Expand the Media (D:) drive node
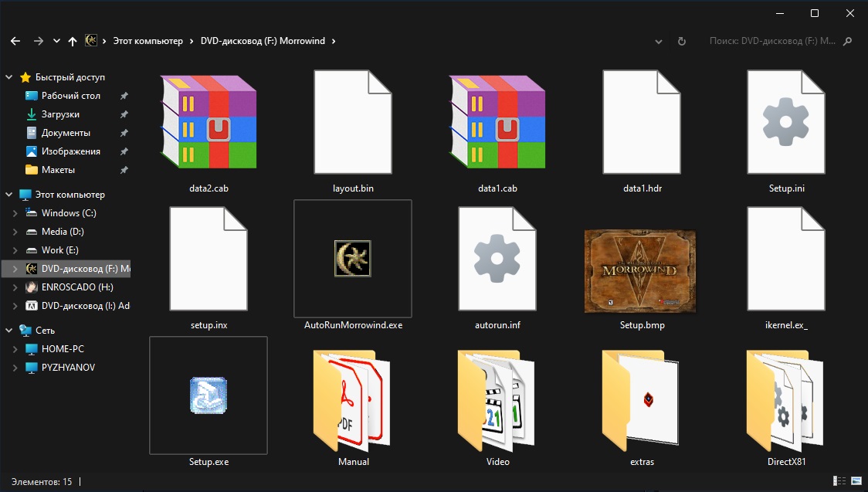 (15, 232)
